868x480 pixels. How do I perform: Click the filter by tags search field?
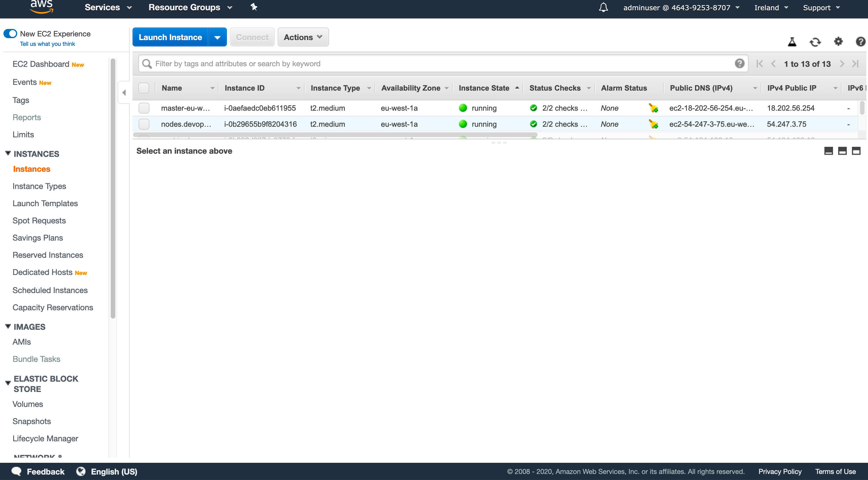443,64
